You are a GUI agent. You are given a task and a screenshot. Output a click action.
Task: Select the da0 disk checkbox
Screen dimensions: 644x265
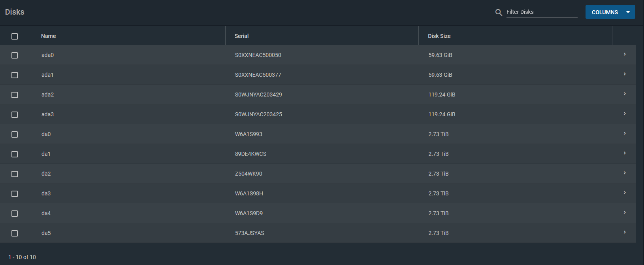click(x=15, y=134)
